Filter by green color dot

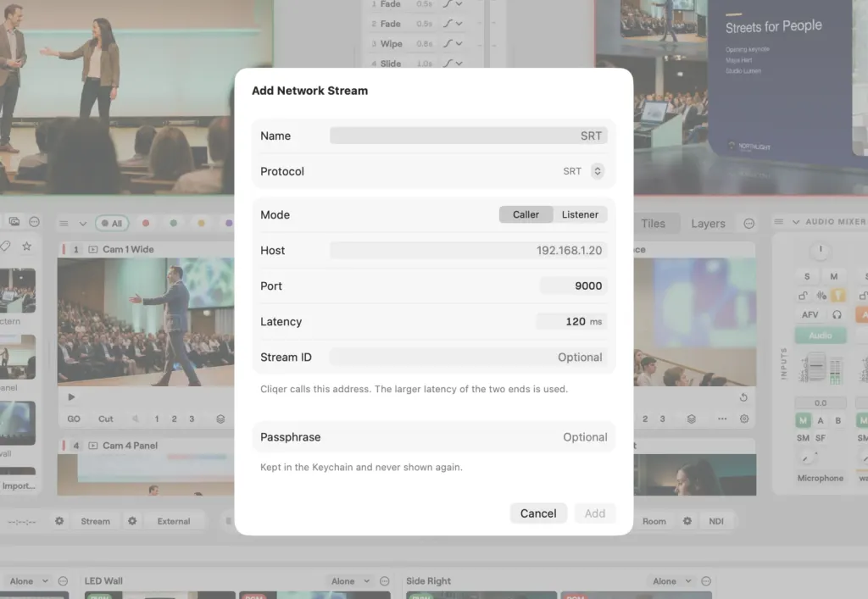click(x=173, y=224)
